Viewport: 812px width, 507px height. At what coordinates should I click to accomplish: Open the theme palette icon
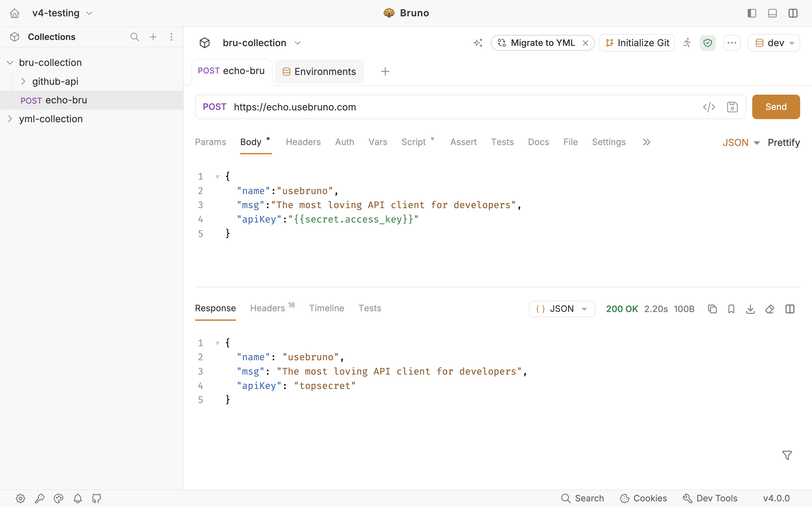click(59, 498)
